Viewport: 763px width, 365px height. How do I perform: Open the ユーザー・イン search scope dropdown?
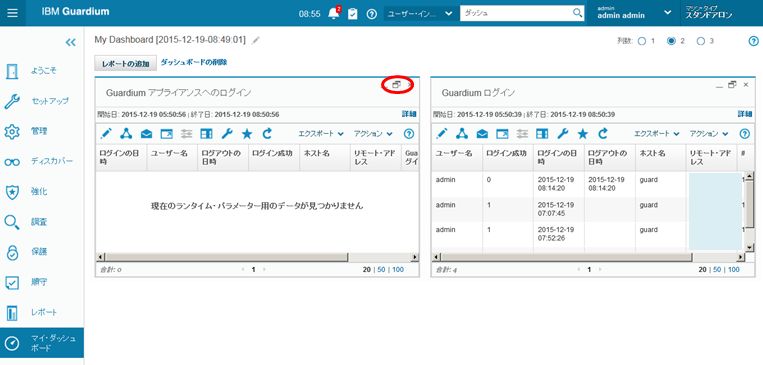click(x=419, y=13)
